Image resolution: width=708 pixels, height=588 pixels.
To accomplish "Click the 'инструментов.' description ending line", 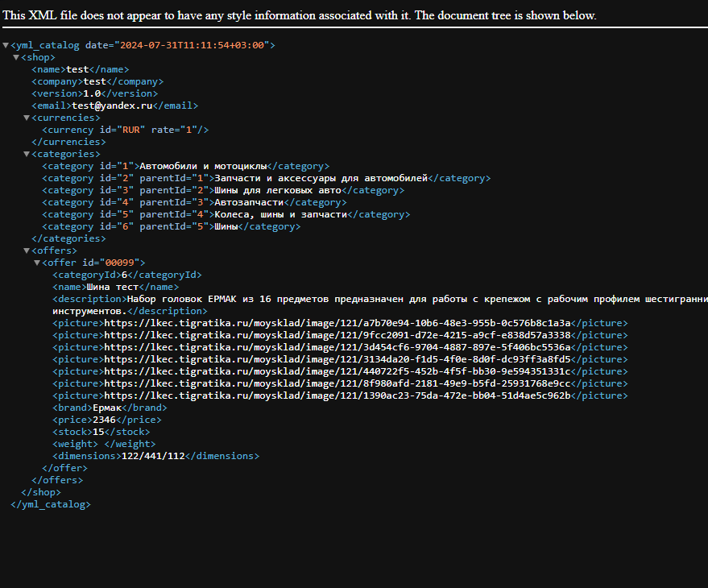I will pyautogui.click(x=130, y=311).
